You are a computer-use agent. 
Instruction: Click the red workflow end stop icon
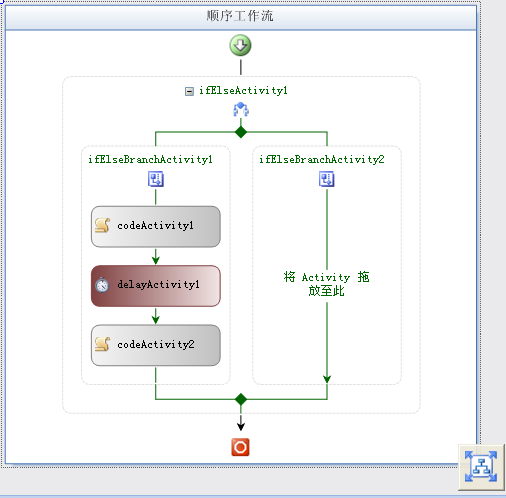click(240, 447)
